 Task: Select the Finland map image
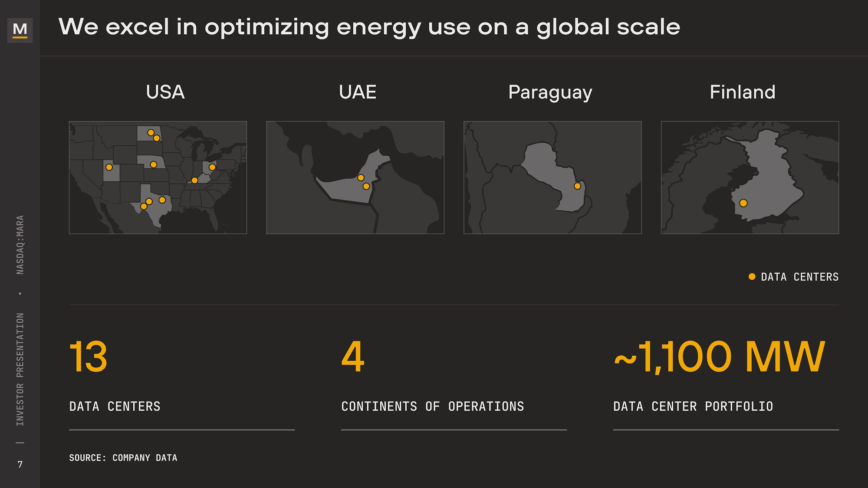[750, 177]
